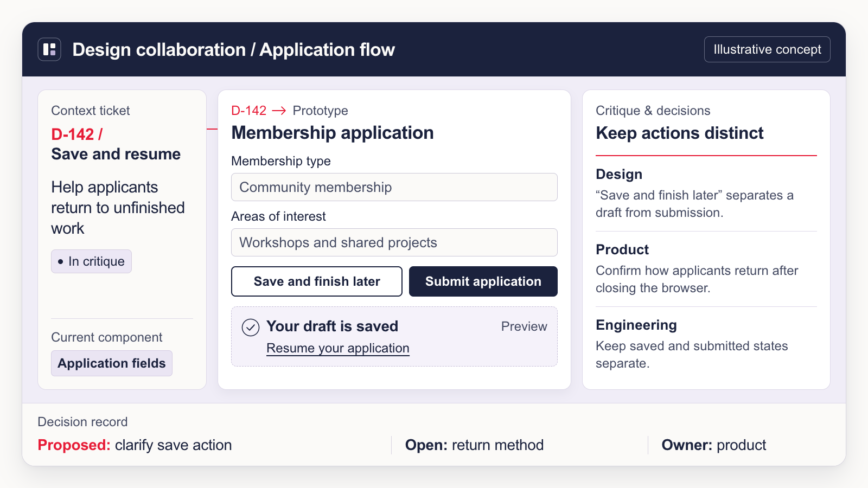The width and height of the screenshot is (868, 488).
Task: Click the Context ticket label
Action: pos(91,111)
